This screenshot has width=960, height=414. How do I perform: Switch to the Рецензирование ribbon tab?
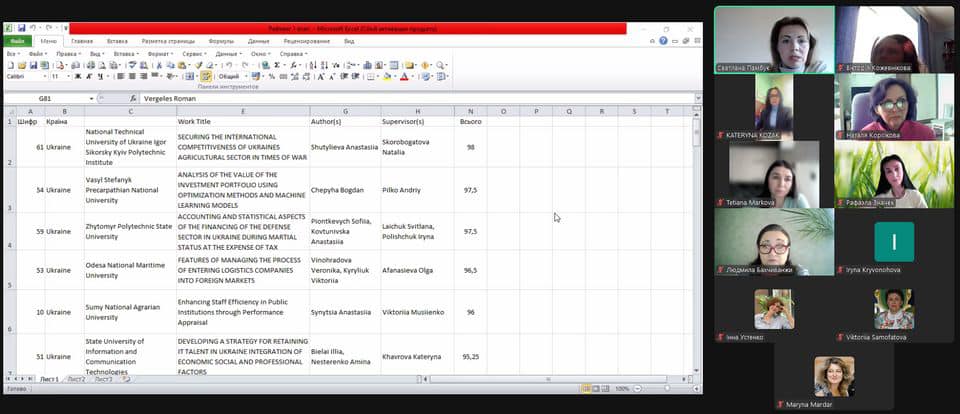(x=307, y=41)
